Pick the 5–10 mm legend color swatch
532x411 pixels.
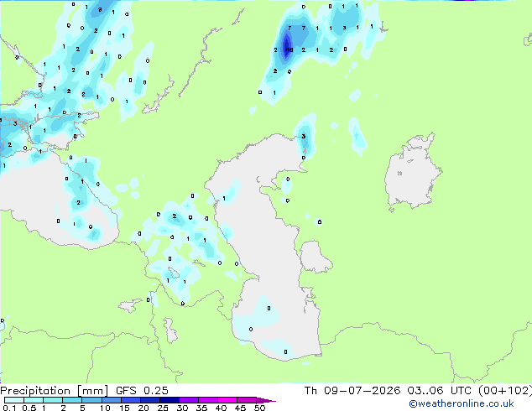coord(91,400)
